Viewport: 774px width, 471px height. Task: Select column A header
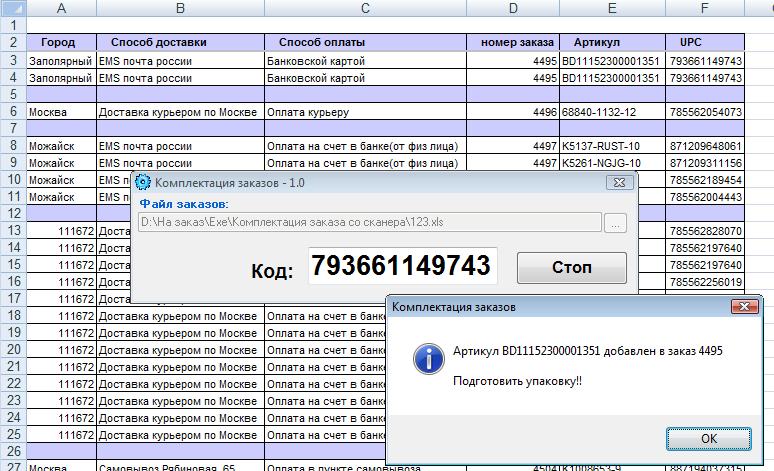[61, 8]
